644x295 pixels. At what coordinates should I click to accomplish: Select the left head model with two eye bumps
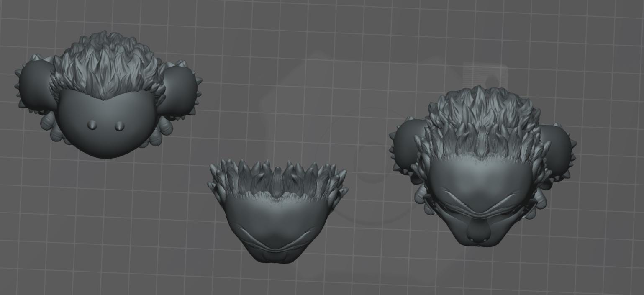(x=108, y=95)
